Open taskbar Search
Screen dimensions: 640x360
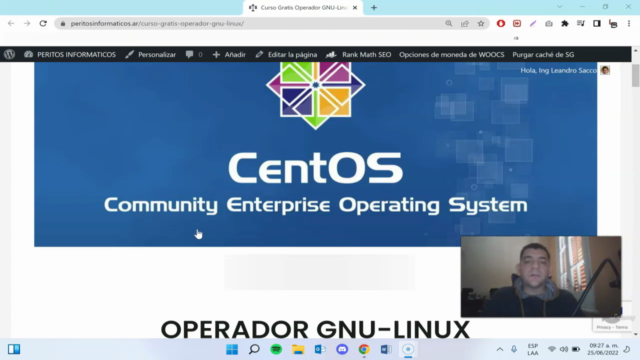[254, 349]
